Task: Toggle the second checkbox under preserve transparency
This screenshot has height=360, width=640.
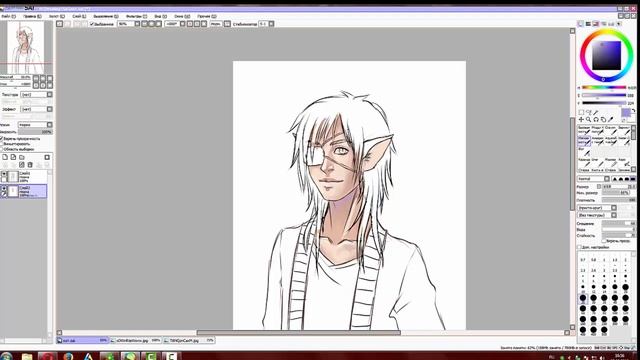Action: click(2, 144)
